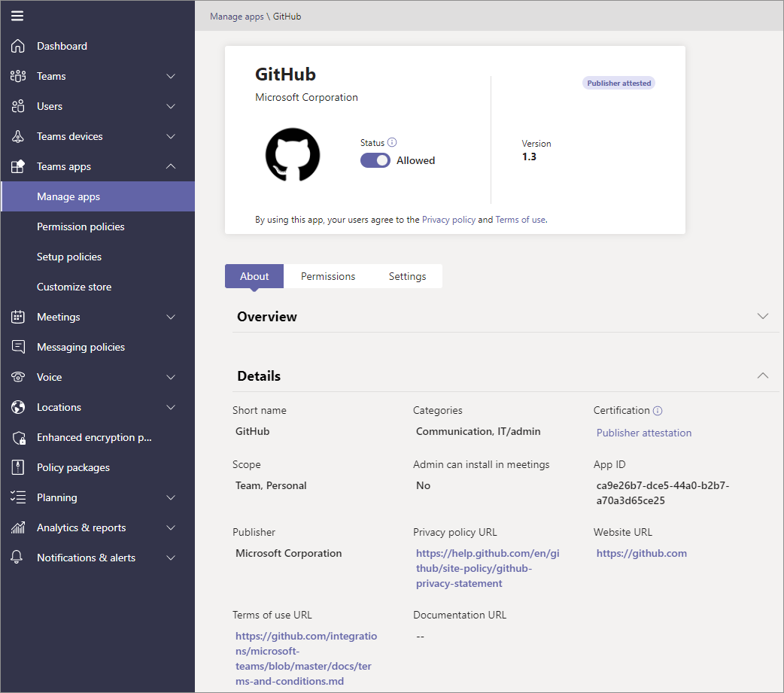Screen dimensions: 784x693
Task: Click Manage apps breadcrumb link
Action: click(236, 17)
